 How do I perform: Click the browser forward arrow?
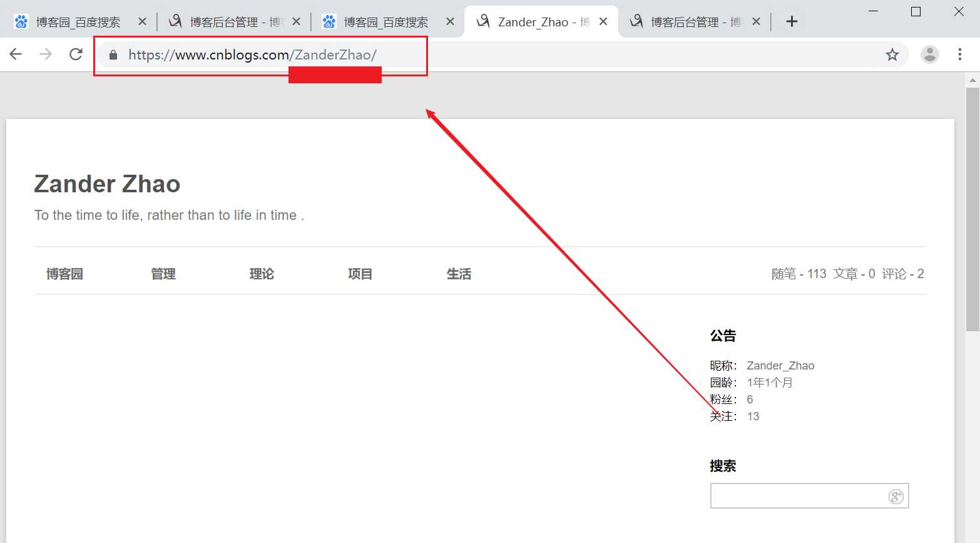46,54
